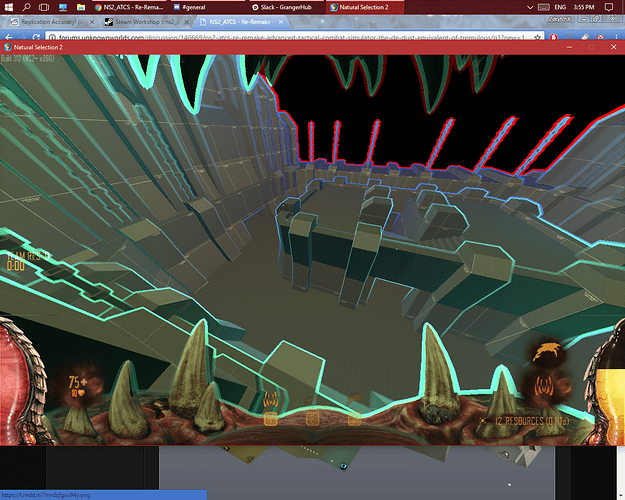This screenshot has height=500, width=625.
Task: Click the alien ability icon above the resources text
Action: click(545, 385)
